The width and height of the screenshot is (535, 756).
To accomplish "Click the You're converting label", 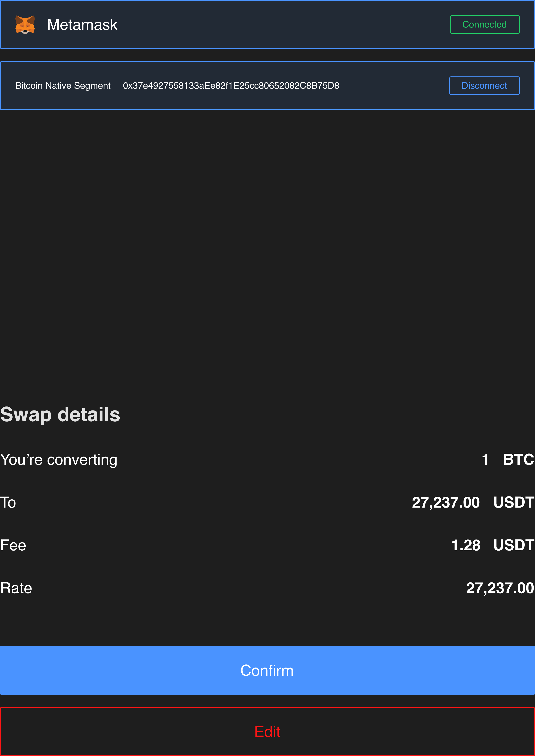I will pos(59,460).
